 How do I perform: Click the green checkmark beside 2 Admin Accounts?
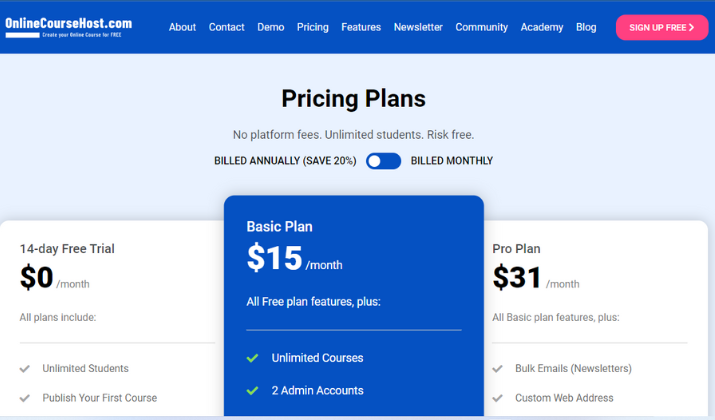252,391
